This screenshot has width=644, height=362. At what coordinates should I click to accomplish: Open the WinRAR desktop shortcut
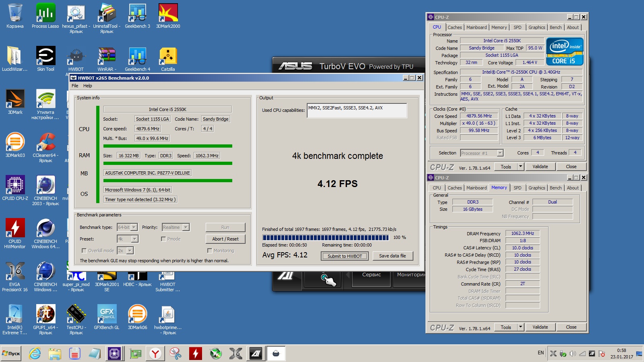[x=107, y=59]
